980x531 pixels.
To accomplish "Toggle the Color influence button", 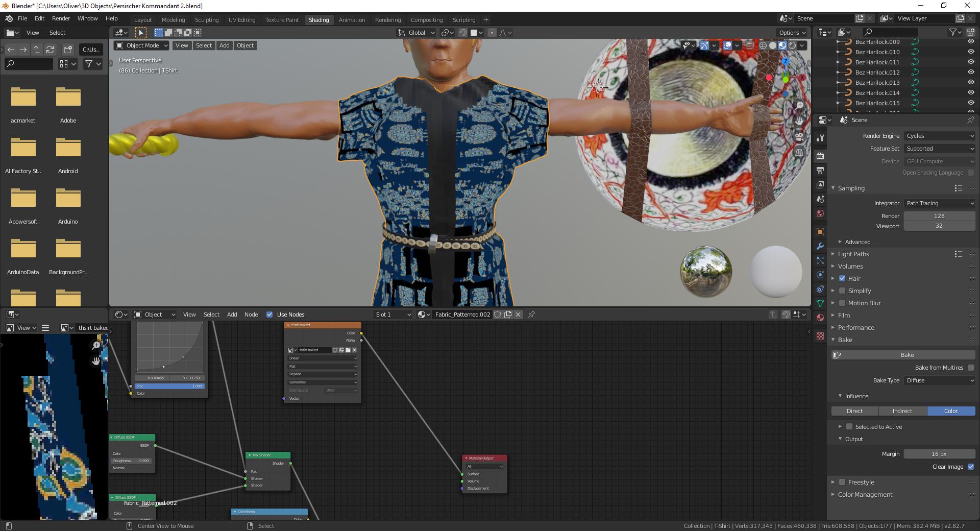I will point(951,411).
